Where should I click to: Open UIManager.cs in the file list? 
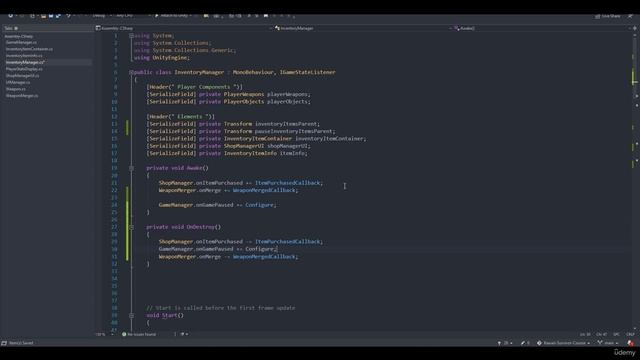pos(18,82)
